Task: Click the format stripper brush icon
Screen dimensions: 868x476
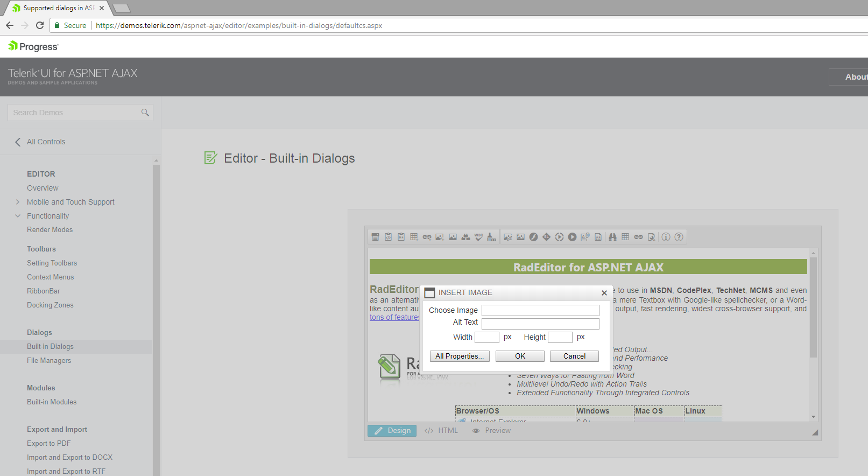Action: pos(491,237)
